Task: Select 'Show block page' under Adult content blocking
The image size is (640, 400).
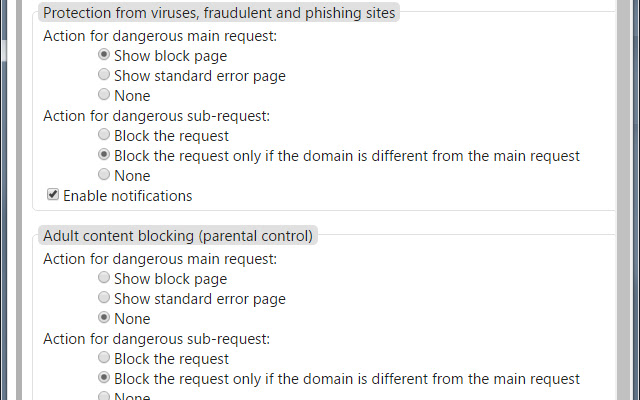Action: (x=104, y=278)
